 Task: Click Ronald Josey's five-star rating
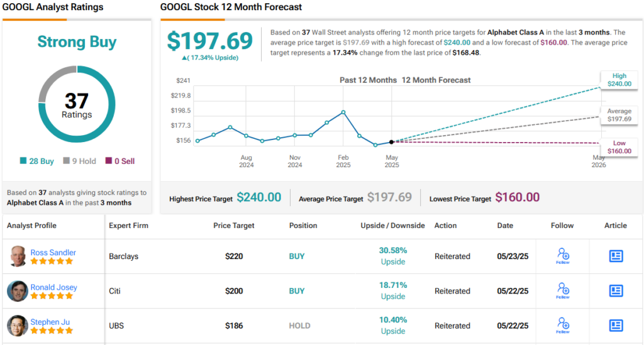point(52,296)
